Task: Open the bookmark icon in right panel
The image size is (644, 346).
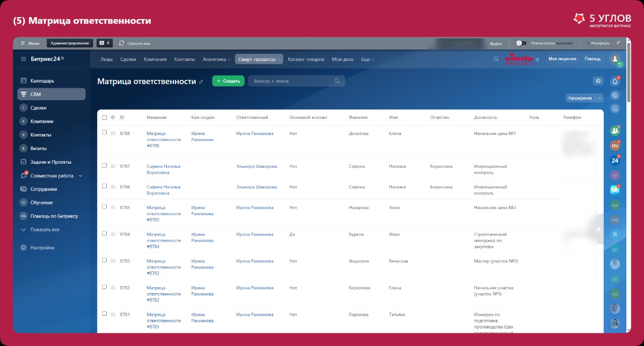Action: pos(614,235)
